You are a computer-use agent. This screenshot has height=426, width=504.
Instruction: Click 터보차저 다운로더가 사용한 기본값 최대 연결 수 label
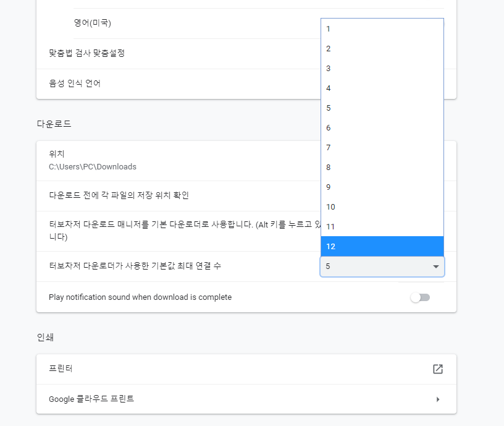[x=135, y=266]
